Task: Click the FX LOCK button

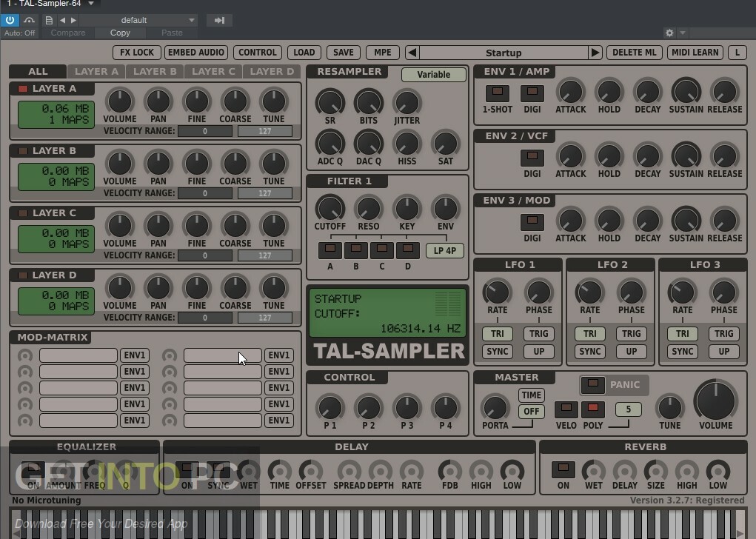Action: [x=137, y=53]
